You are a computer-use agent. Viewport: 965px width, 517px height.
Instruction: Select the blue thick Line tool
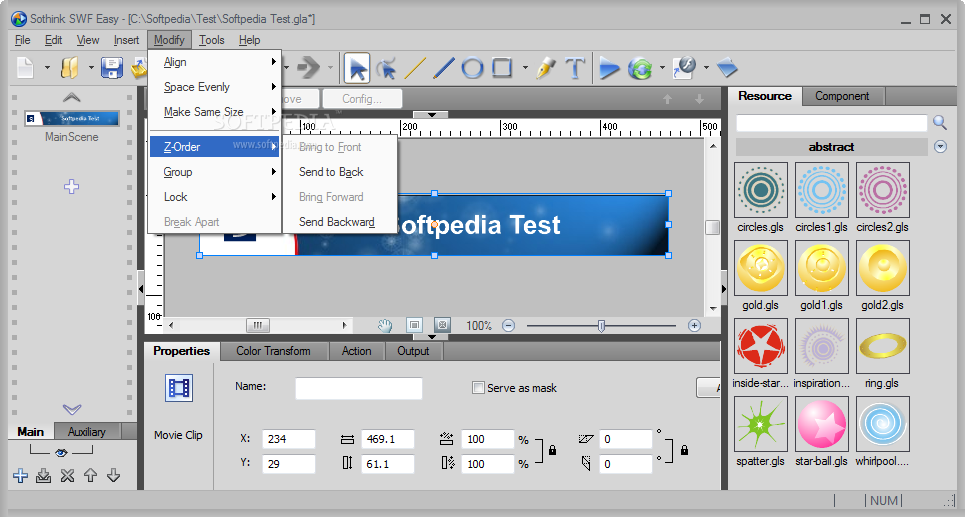444,68
